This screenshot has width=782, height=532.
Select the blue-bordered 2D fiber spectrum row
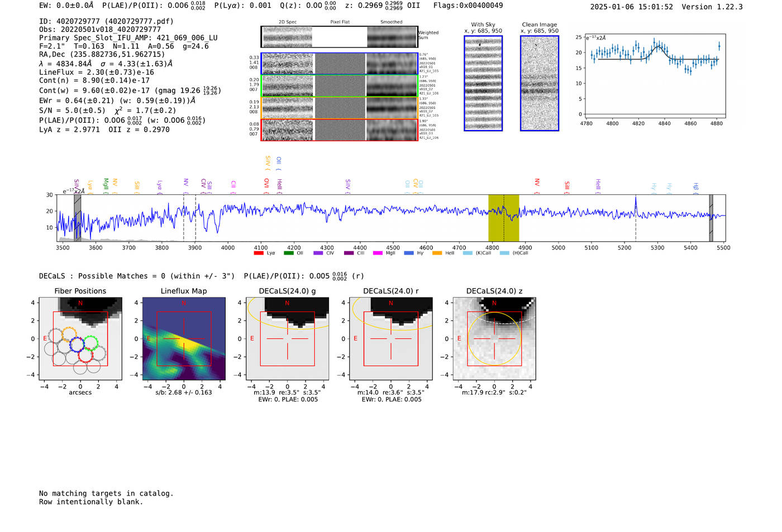click(339, 64)
